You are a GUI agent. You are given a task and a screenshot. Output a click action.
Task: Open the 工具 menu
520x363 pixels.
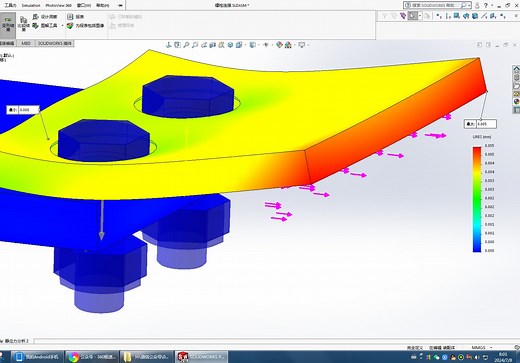point(11,5)
